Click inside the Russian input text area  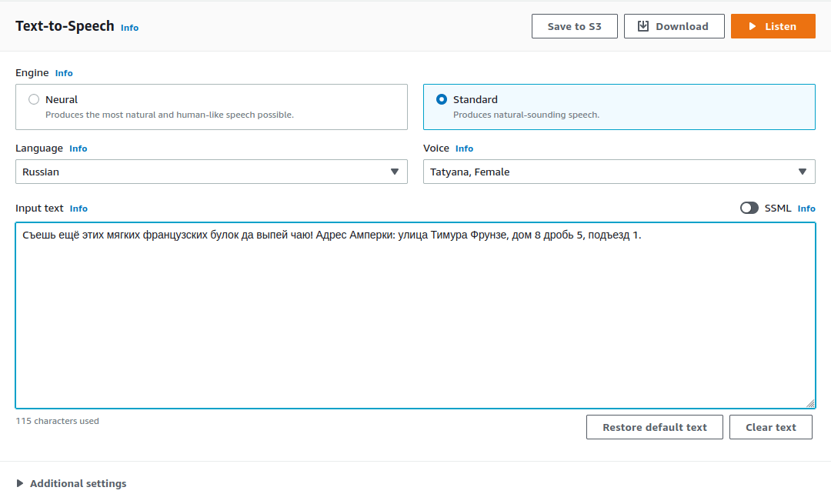click(415, 323)
